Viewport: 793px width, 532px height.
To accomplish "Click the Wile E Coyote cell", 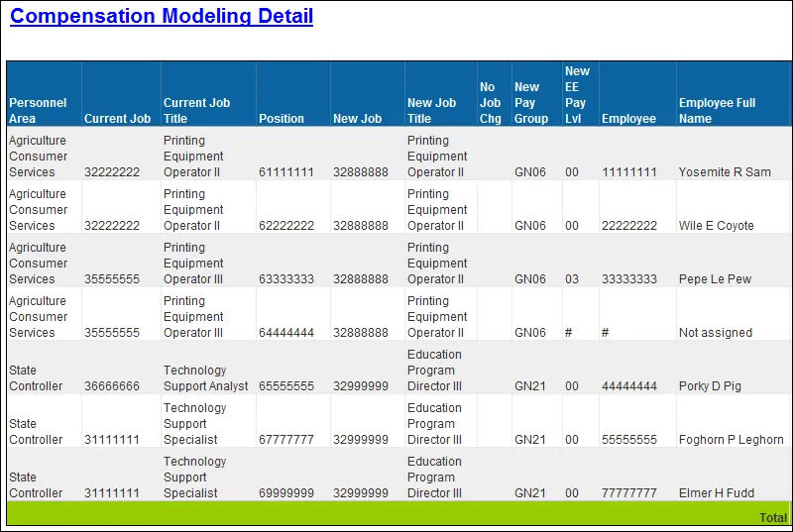I will [x=716, y=226].
